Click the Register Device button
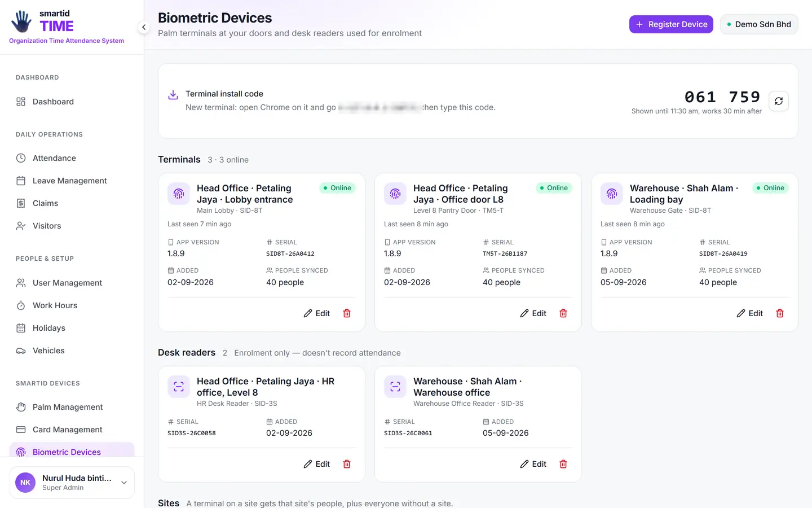Viewport: 812px width, 508px height. [671, 24]
